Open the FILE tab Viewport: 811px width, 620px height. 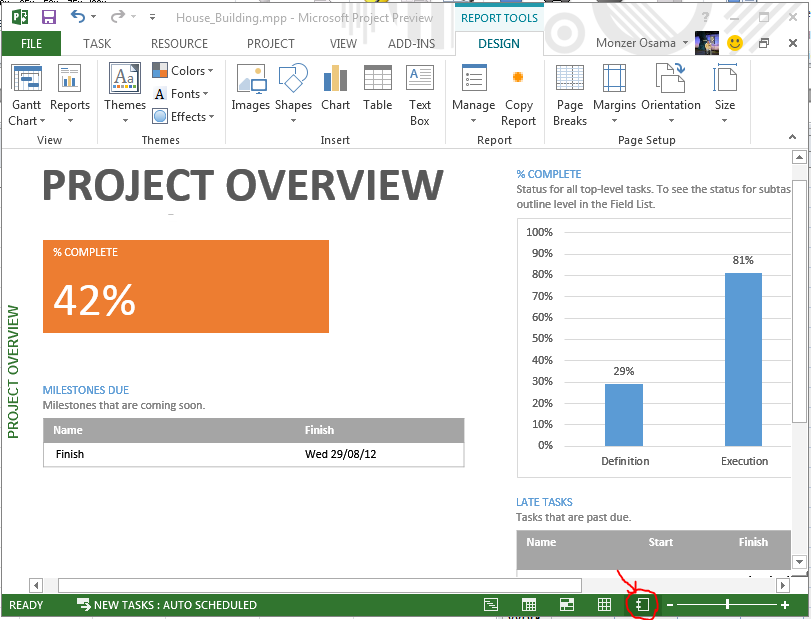click(x=31, y=44)
